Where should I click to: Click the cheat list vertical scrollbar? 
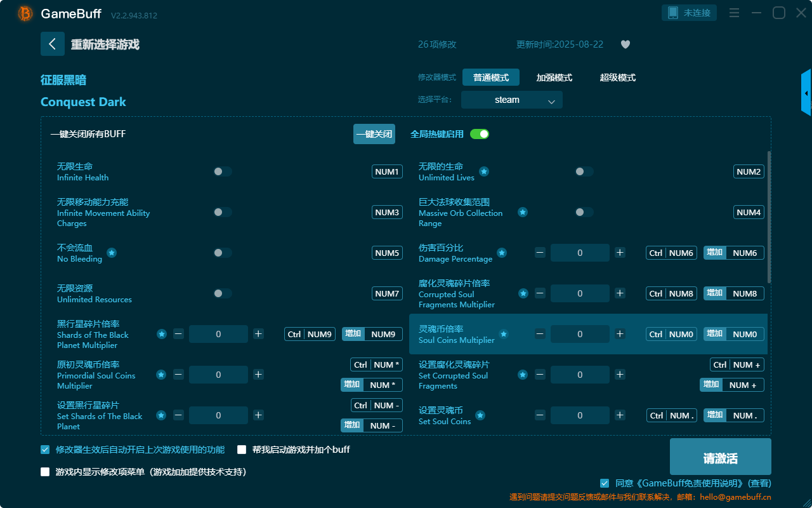click(769, 217)
